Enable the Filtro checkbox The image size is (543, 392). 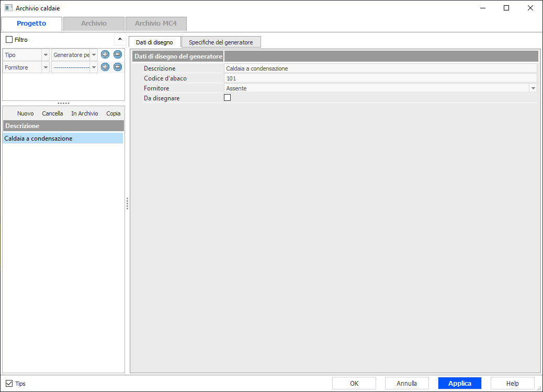click(9, 40)
